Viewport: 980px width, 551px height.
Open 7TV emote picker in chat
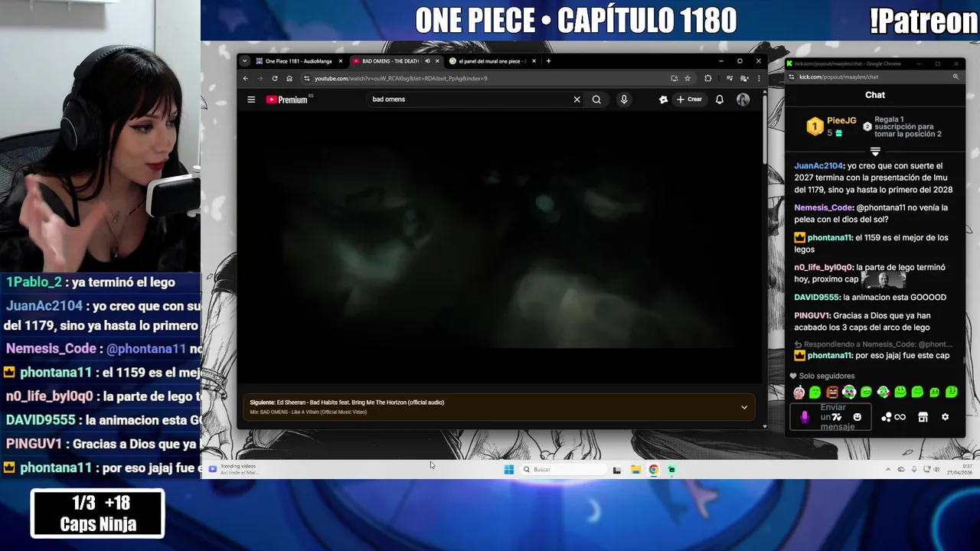(x=837, y=417)
